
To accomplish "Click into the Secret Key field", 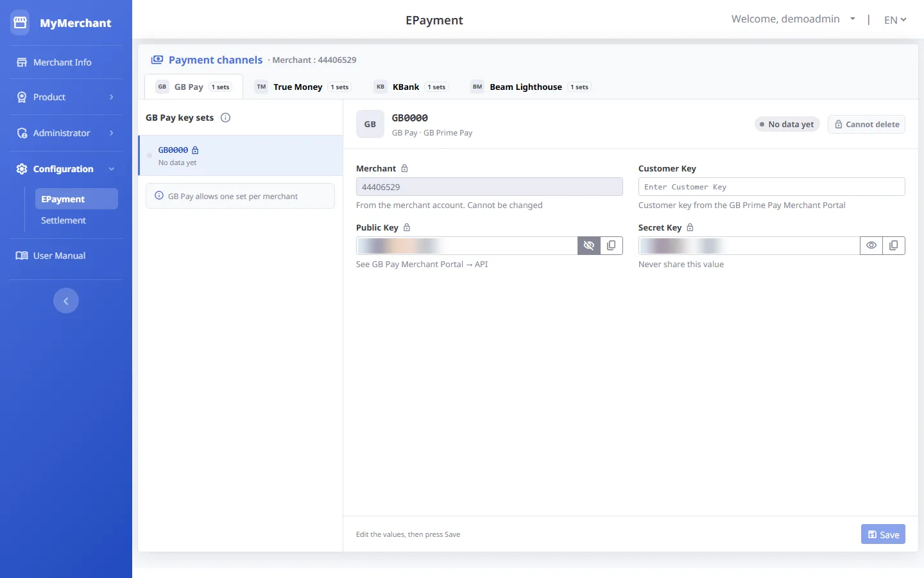I will point(749,245).
